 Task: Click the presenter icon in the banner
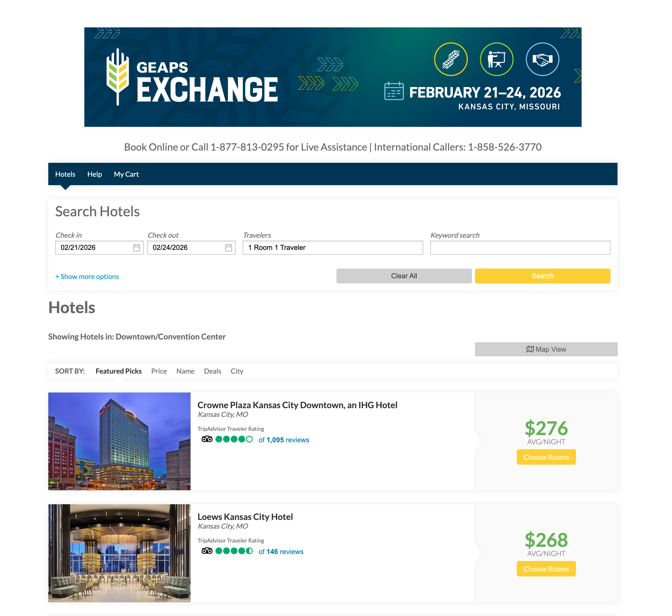pyautogui.click(x=496, y=59)
